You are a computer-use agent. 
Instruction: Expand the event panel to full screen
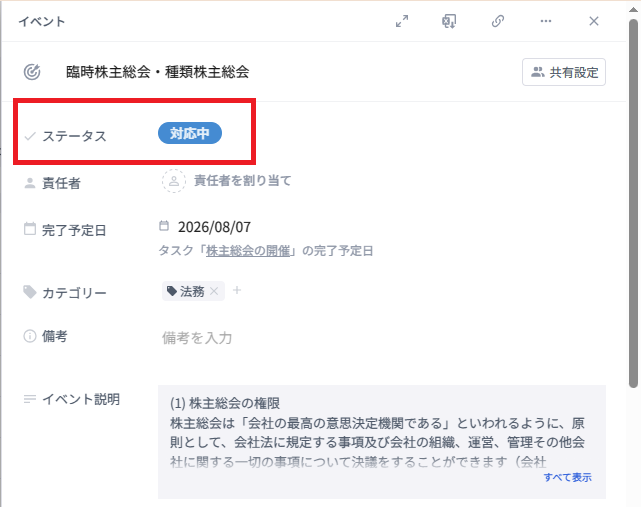click(402, 21)
